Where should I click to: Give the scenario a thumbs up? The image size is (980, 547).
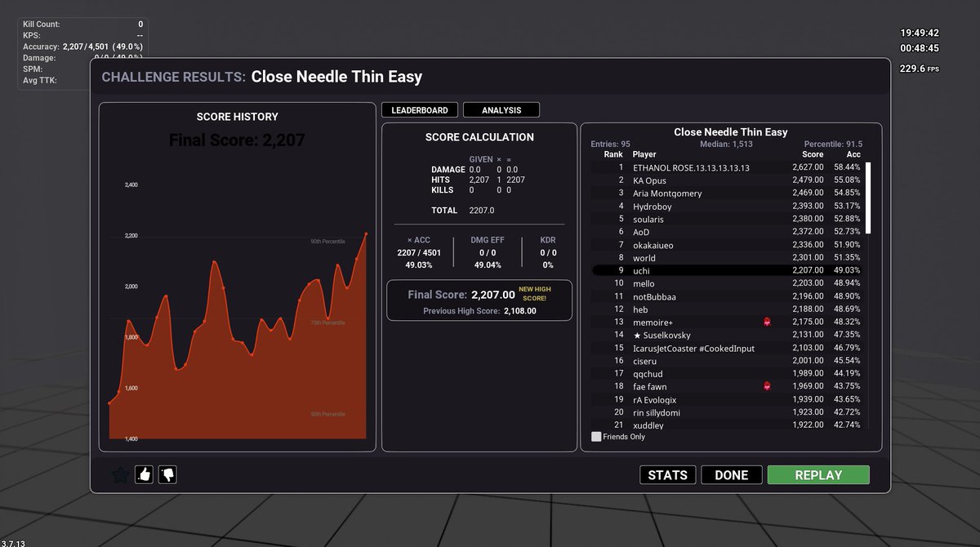tap(145, 474)
